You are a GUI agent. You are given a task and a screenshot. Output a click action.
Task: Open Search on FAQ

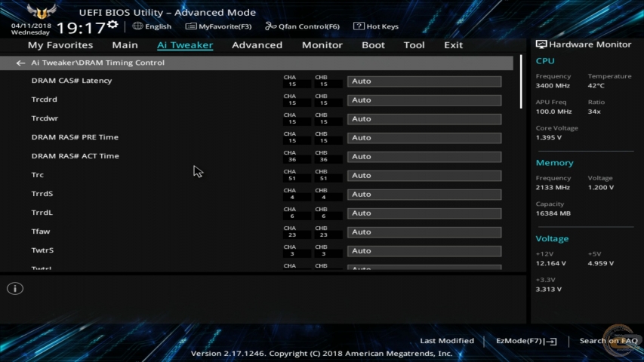[x=609, y=341]
